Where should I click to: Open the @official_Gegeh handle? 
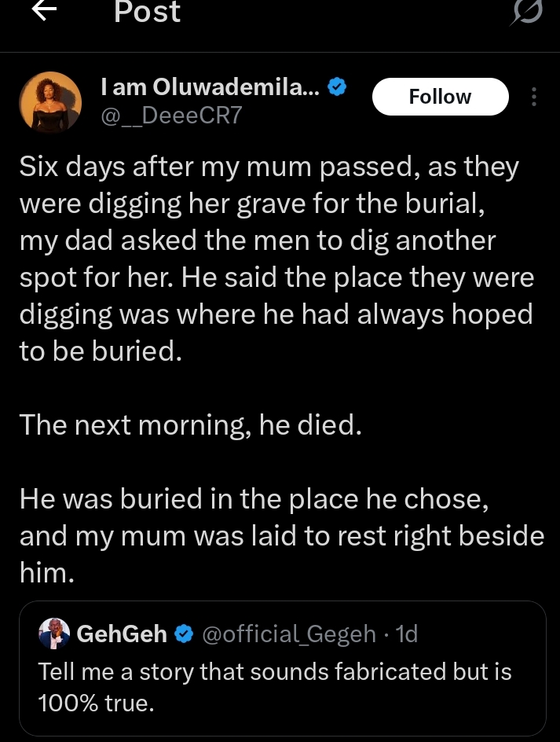click(289, 634)
